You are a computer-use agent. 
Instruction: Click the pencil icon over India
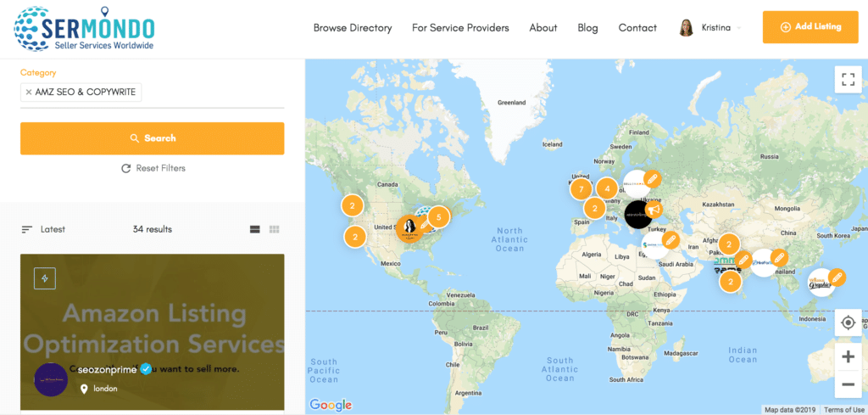tap(743, 260)
